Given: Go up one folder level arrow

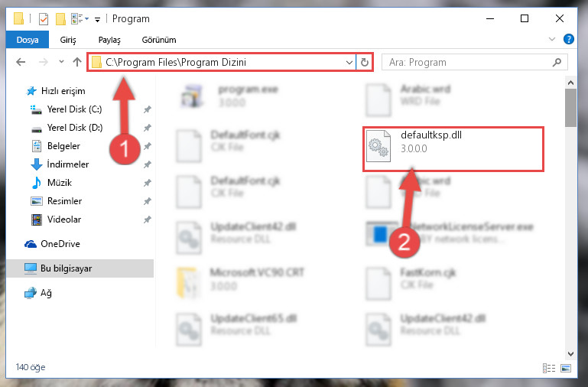Looking at the screenshot, I should (77, 62).
